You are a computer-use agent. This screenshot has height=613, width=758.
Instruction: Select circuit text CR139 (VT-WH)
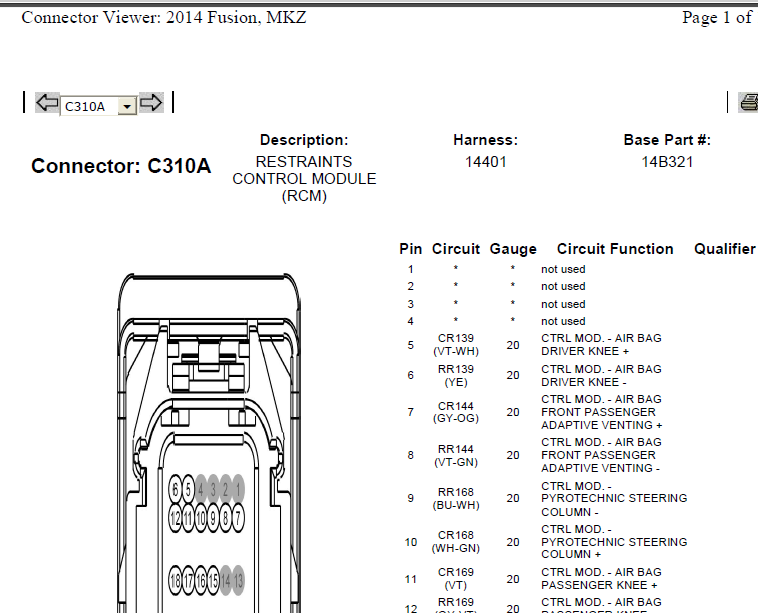[456, 345]
